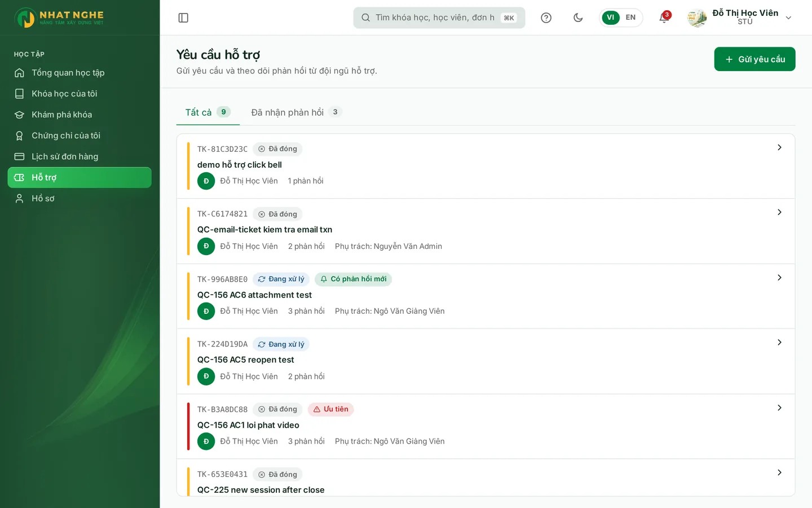Viewport: 812px width, 508px height.
Task: Expand ticket TK-653E0431 chevron
Action: 779,472
